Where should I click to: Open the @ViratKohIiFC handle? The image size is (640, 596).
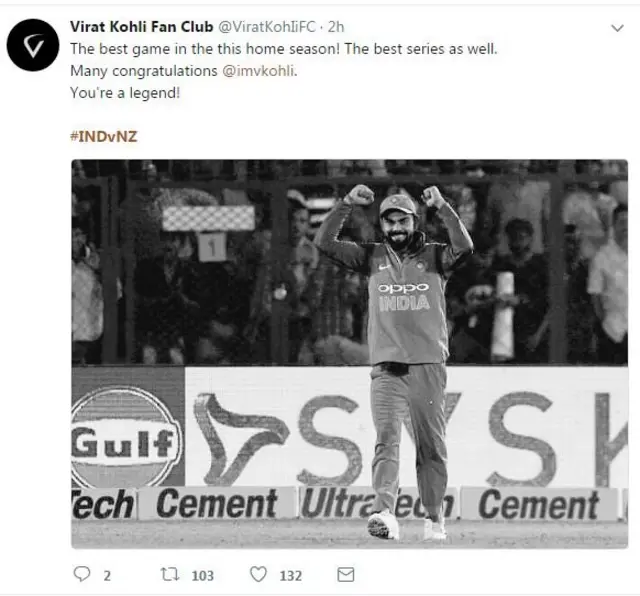click(x=267, y=27)
